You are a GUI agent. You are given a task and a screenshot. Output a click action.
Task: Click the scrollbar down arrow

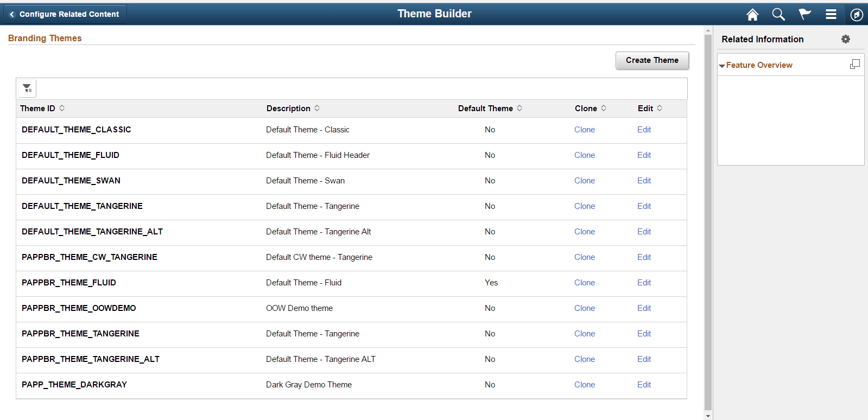click(x=708, y=416)
